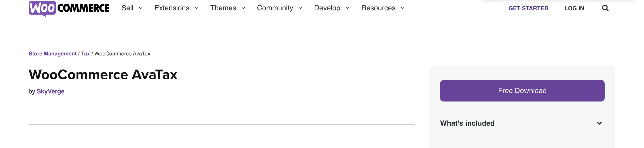This screenshot has height=148, width=644.
Task: Expand the Resources menu chevron
Action: pyautogui.click(x=402, y=8)
